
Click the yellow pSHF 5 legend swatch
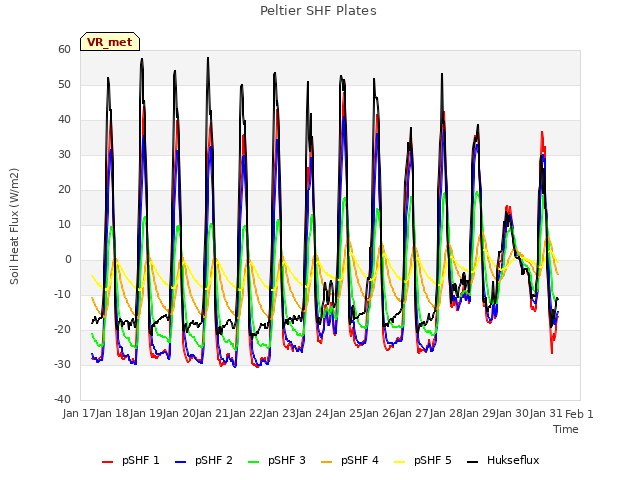pyautogui.click(x=400, y=462)
